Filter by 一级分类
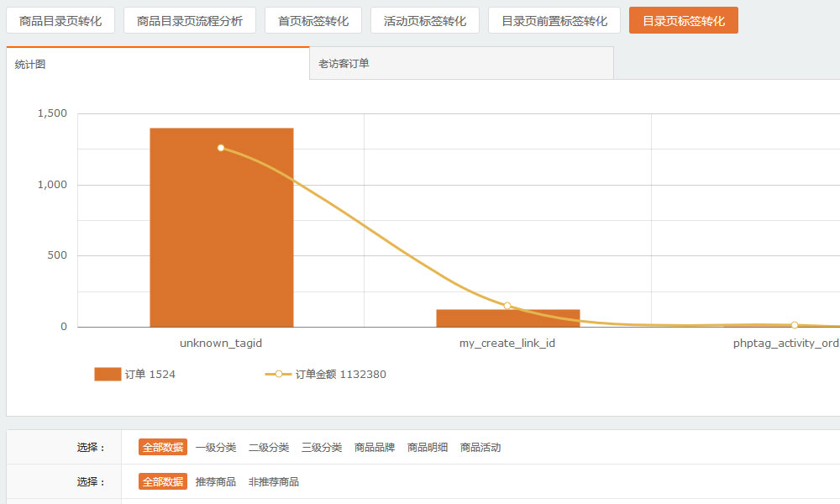 tap(216, 447)
